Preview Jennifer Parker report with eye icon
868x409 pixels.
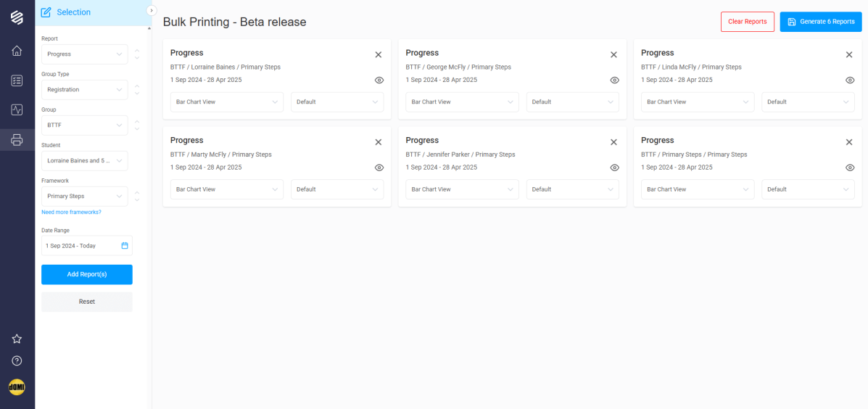point(614,168)
